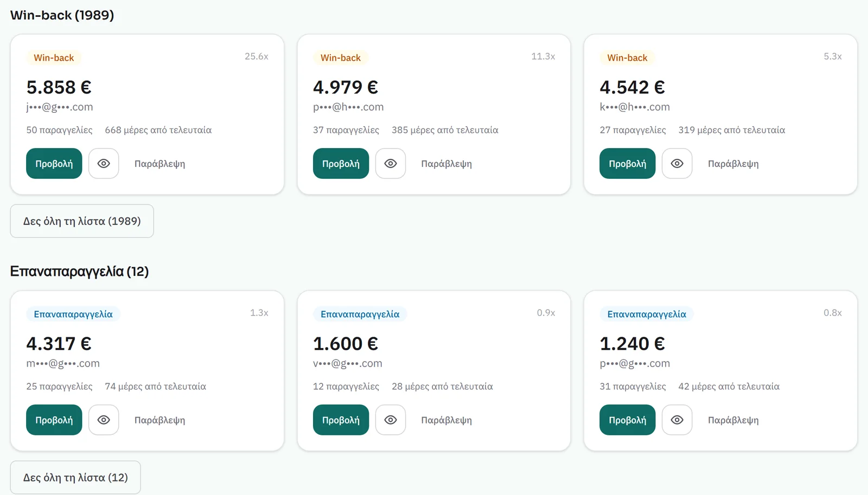Viewport: 868px width, 495px height.
Task: Open Προβολή for the 1.600 € customer
Action: tap(341, 420)
